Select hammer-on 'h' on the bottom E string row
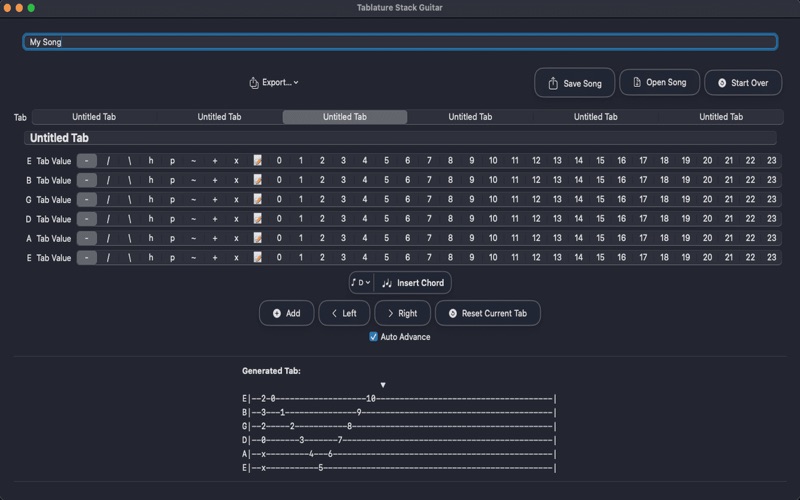This screenshot has width=800, height=500. pos(151,258)
